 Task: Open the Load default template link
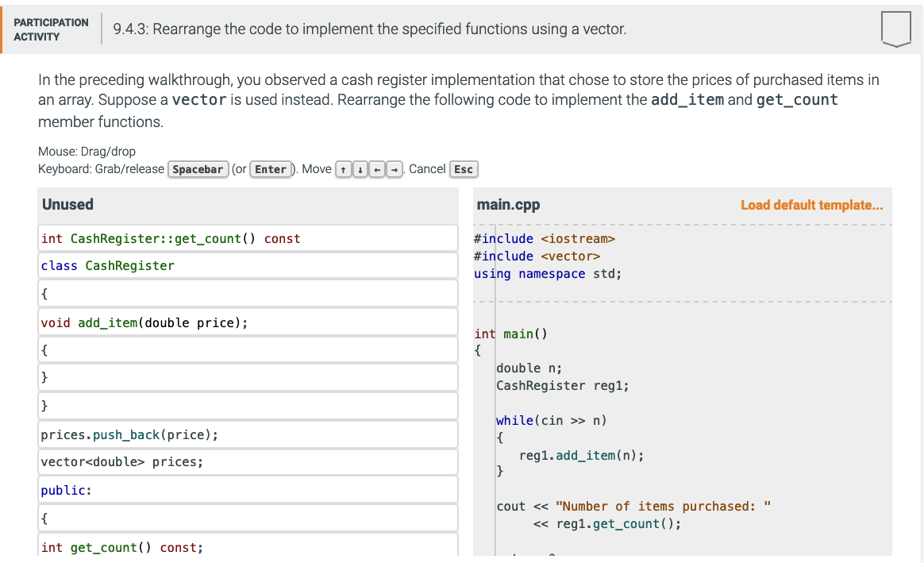pyautogui.click(x=811, y=205)
